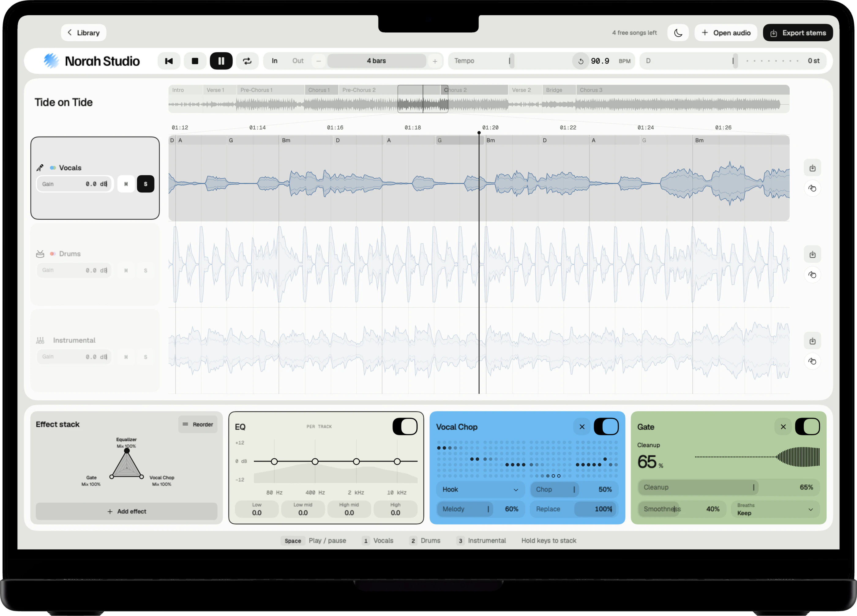Image resolution: width=857 pixels, height=616 pixels.
Task: Download the Drums stem
Action: (x=812, y=255)
